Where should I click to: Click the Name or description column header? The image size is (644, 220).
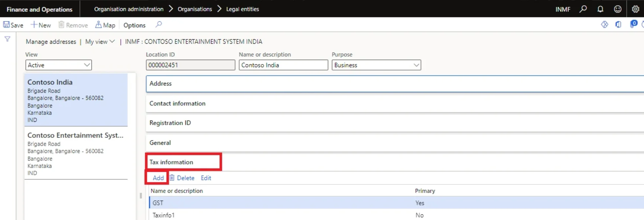[x=177, y=191]
